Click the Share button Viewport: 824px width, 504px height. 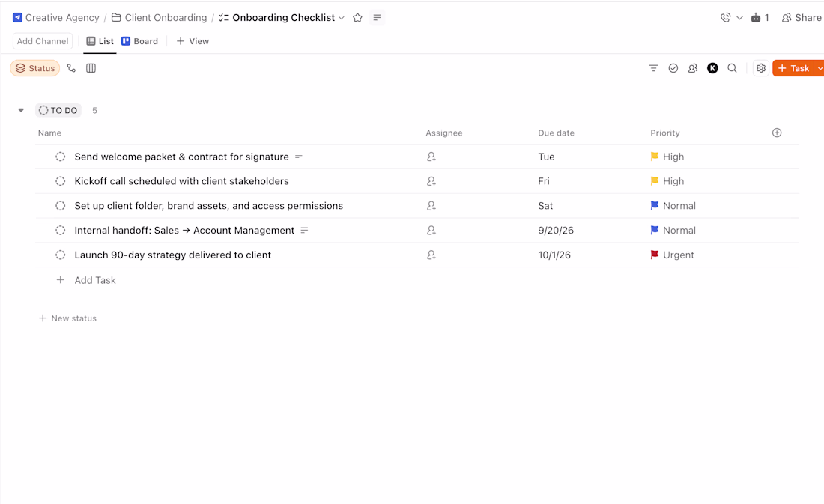coord(802,18)
